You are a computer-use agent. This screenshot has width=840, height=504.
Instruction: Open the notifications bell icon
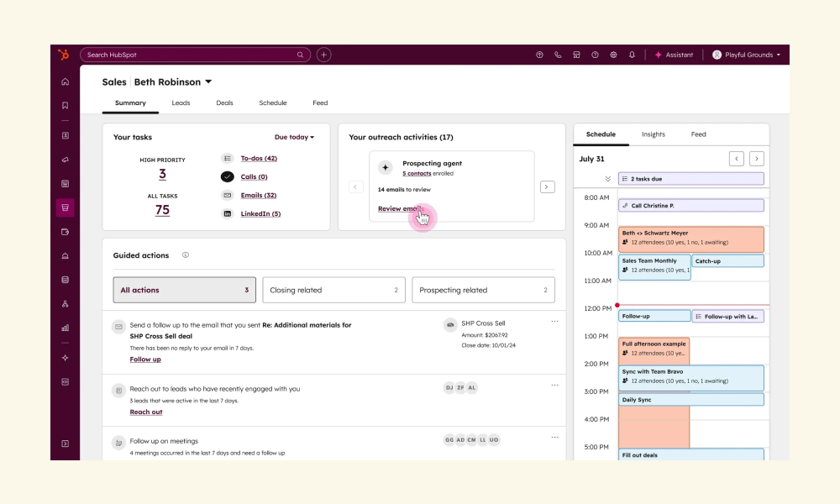633,55
